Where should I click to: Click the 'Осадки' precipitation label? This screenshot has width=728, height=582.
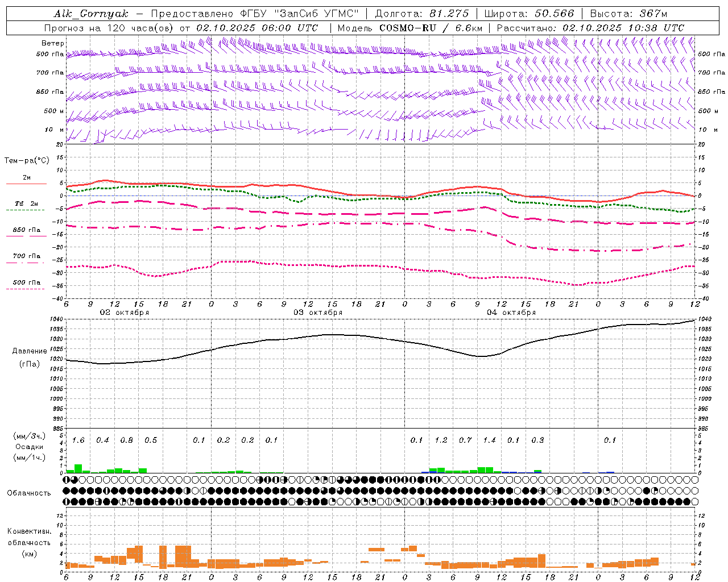click(x=29, y=447)
